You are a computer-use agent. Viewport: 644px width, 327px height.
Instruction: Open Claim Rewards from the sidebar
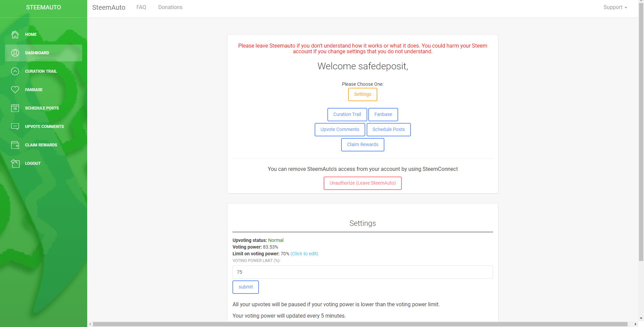point(44,145)
